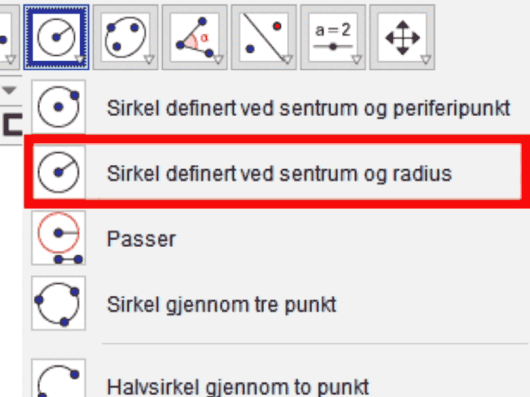
Task: Choose 'Halvsirkel gjennom to punkt' menu entry
Action: 238,387
